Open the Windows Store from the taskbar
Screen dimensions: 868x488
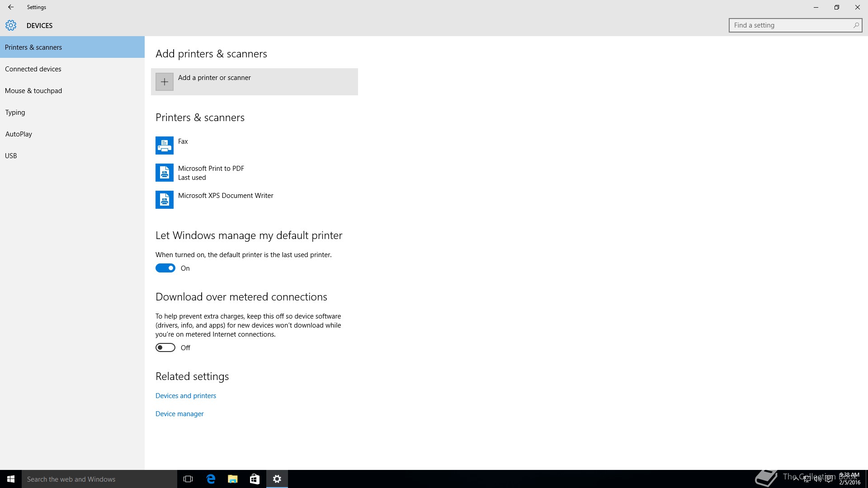point(255,479)
